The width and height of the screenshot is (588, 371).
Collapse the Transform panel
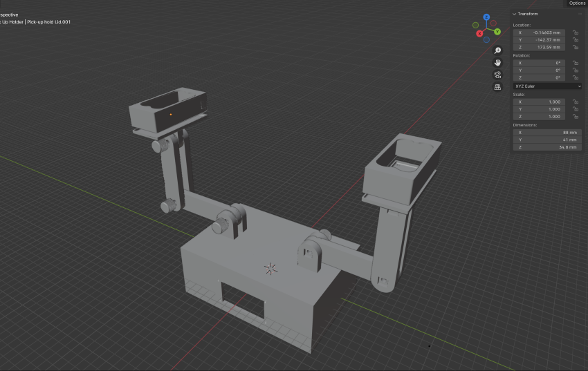515,14
